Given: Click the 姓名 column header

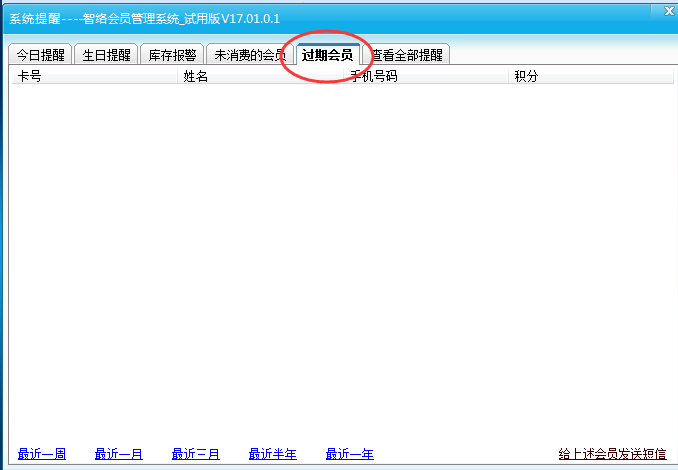Looking at the screenshot, I should pos(260,77).
